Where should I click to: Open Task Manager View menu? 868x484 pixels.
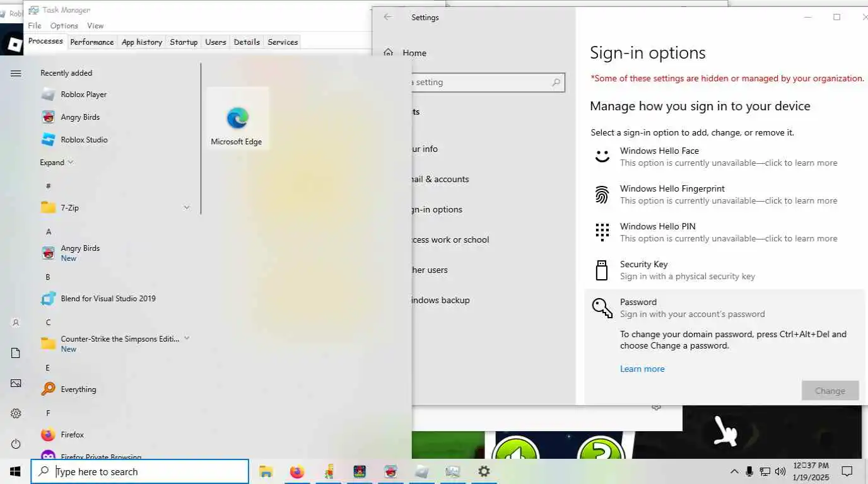(95, 26)
